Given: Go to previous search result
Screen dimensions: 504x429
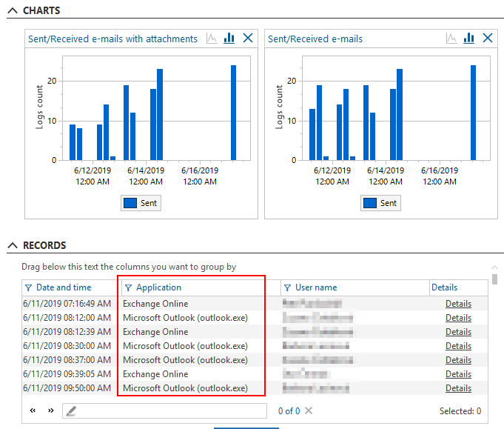Looking at the screenshot, I should point(33,410).
